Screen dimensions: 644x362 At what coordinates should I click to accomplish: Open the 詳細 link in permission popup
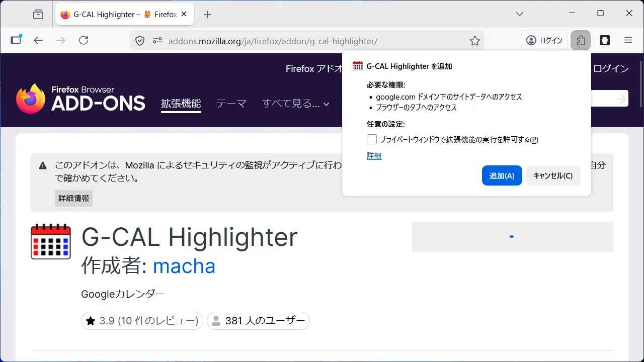click(x=374, y=156)
